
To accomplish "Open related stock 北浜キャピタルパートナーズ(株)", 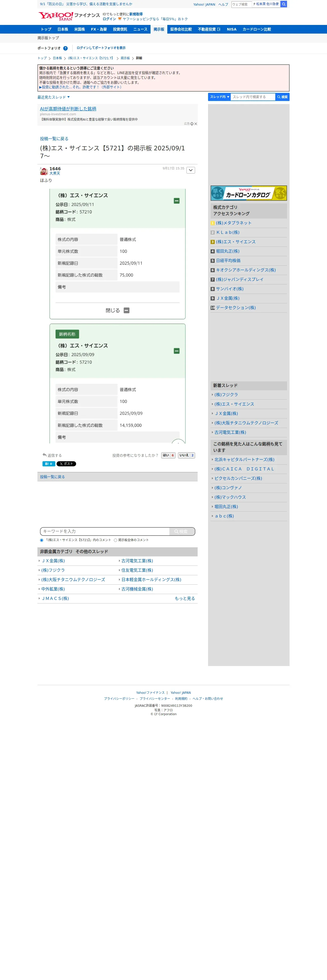I will click(x=244, y=459).
